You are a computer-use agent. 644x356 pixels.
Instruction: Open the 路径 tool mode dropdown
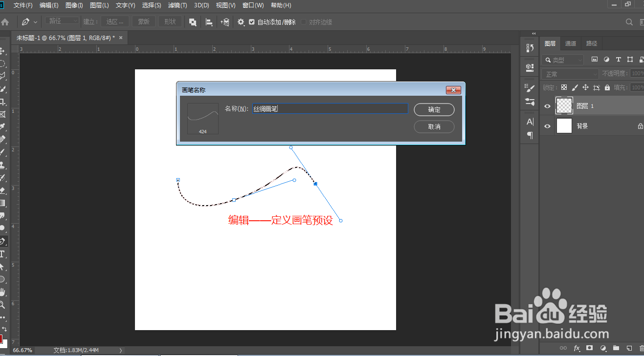62,21
